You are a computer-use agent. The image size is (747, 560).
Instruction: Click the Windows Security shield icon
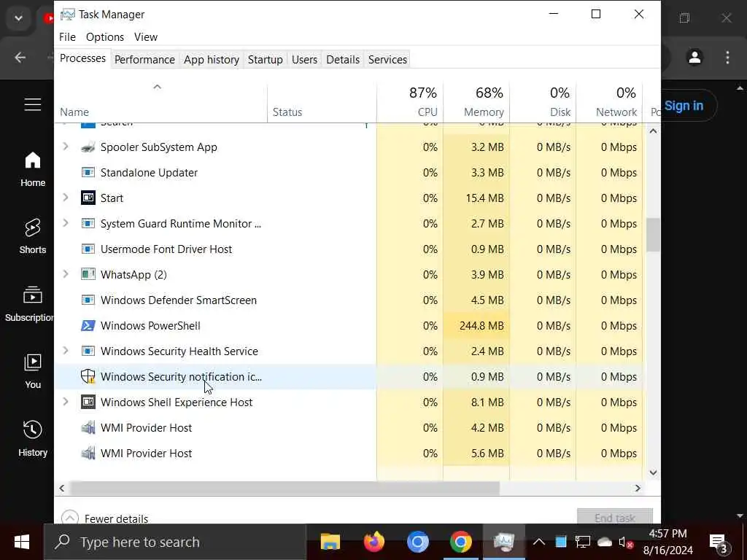(88, 377)
